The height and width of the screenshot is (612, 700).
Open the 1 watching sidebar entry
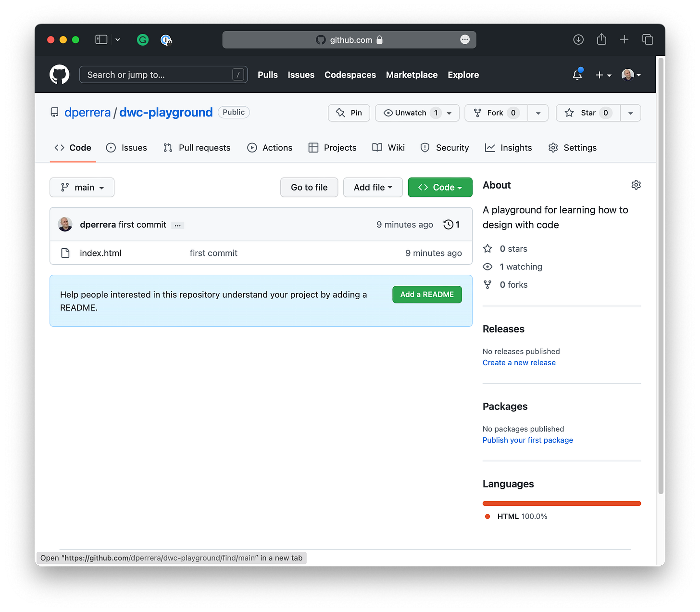click(x=512, y=267)
